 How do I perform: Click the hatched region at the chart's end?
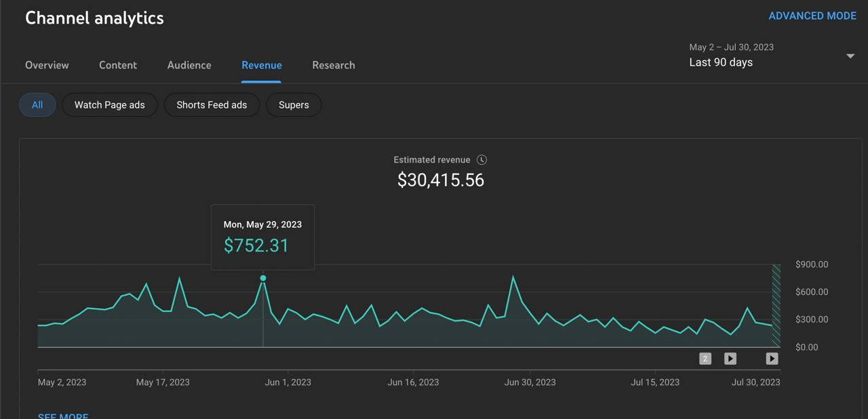[776, 305]
